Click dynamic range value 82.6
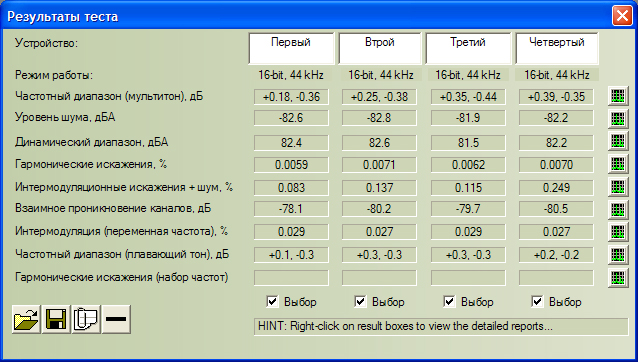Viewport: 638px width, 362px height. point(379,143)
